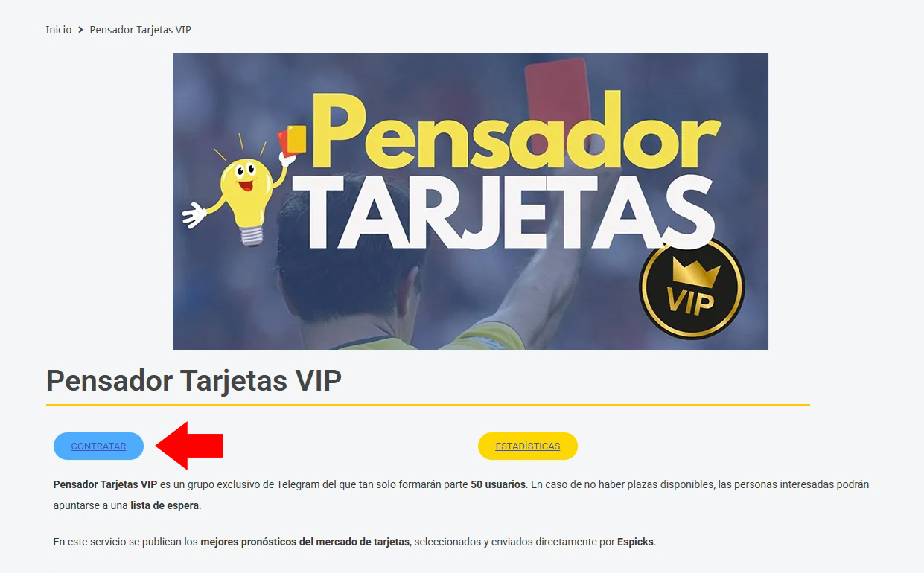Open the ESTADÍSTICAS button
Screen dimensions: 924x573
(x=528, y=446)
